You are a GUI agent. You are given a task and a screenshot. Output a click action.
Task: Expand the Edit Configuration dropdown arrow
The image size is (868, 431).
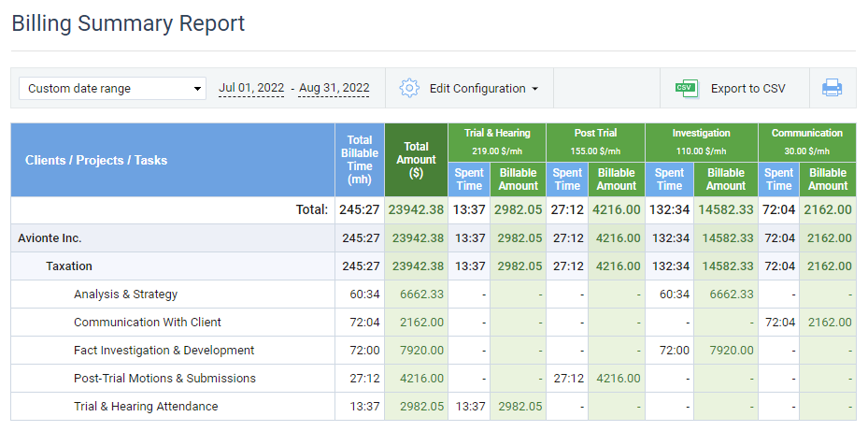point(534,89)
